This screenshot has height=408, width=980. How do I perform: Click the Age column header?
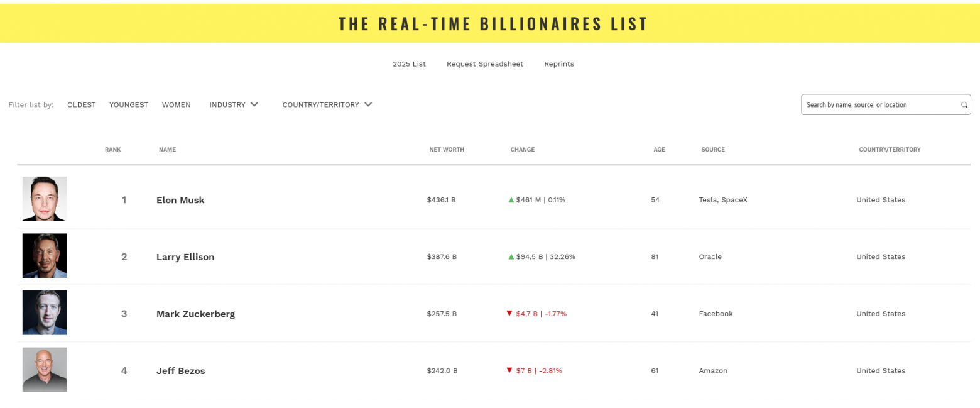659,150
